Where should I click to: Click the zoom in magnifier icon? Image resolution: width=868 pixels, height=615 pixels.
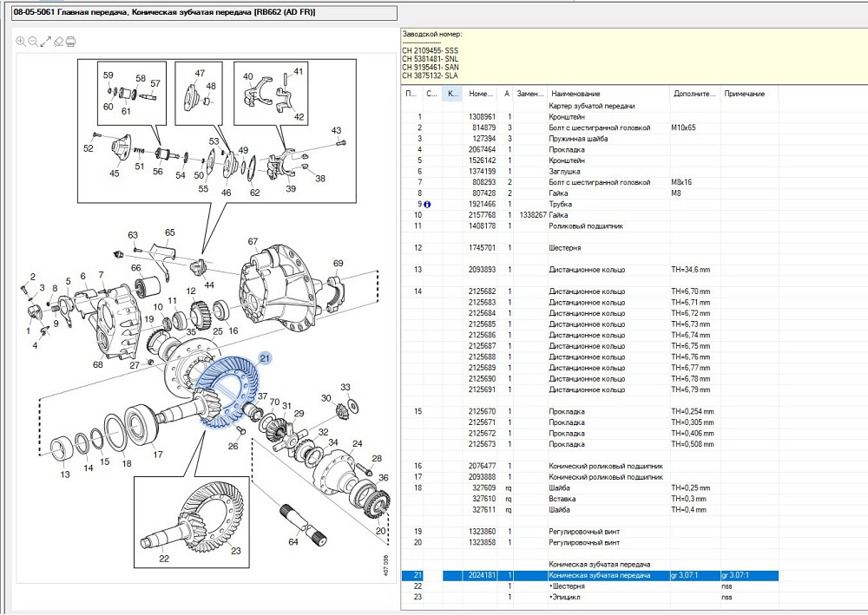point(20,41)
